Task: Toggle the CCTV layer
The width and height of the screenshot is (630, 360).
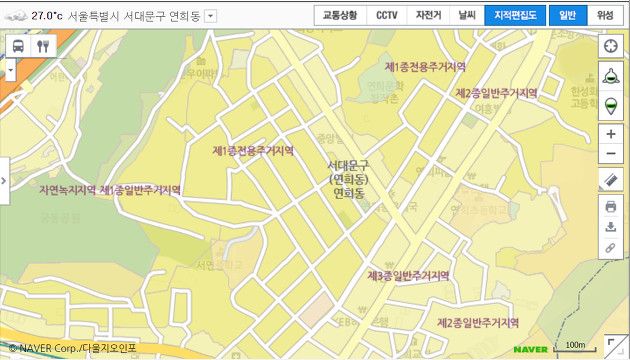Action: 387,15
